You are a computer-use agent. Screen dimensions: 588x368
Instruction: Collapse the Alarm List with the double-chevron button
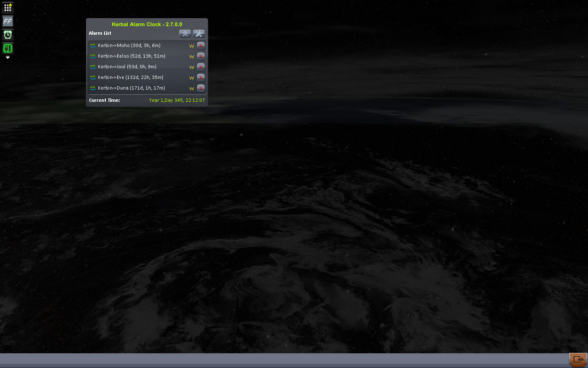185,34
